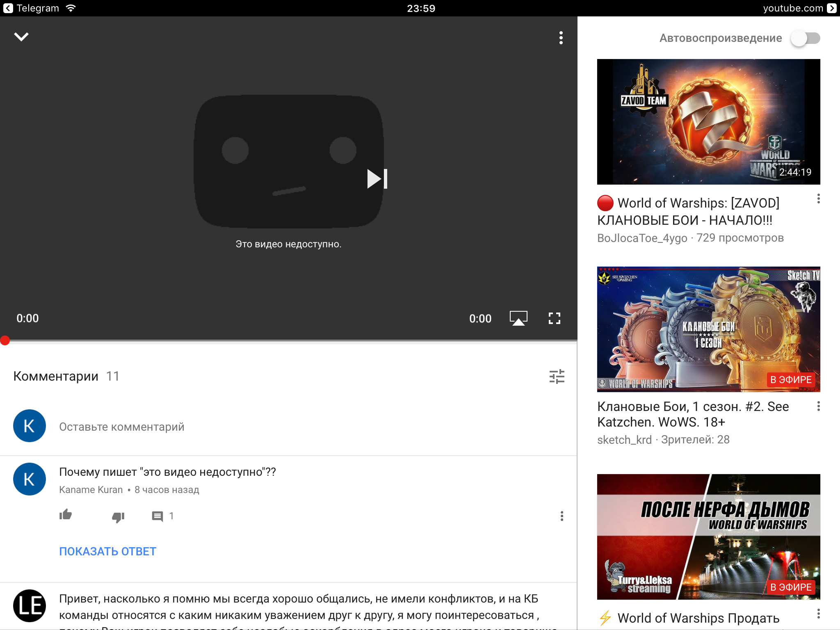
Task: Tap the sketch_krd channel name
Action: [624, 440]
